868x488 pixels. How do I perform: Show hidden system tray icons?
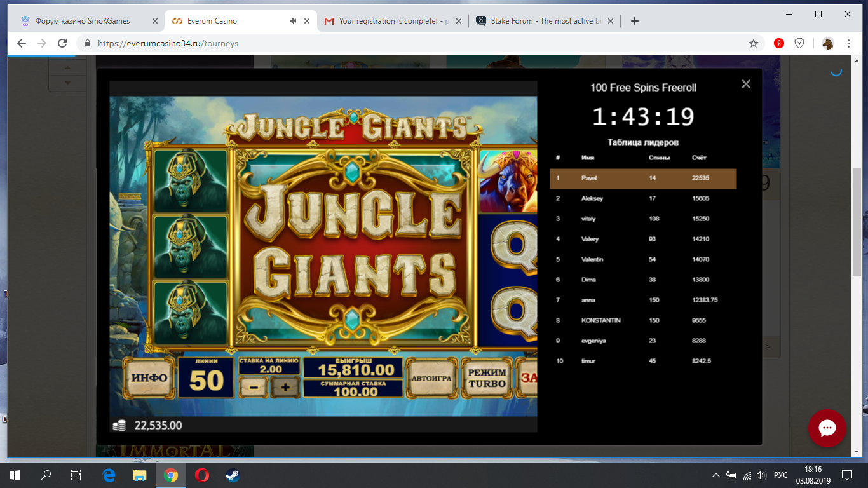coord(716,475)
